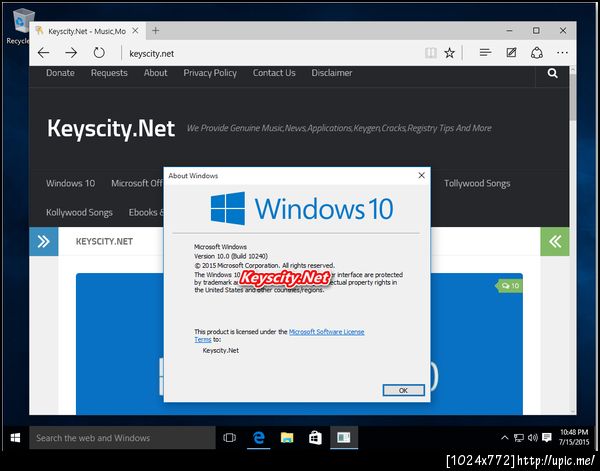Open the network tray icon
The image size is (600, 471).
point(519,438)
